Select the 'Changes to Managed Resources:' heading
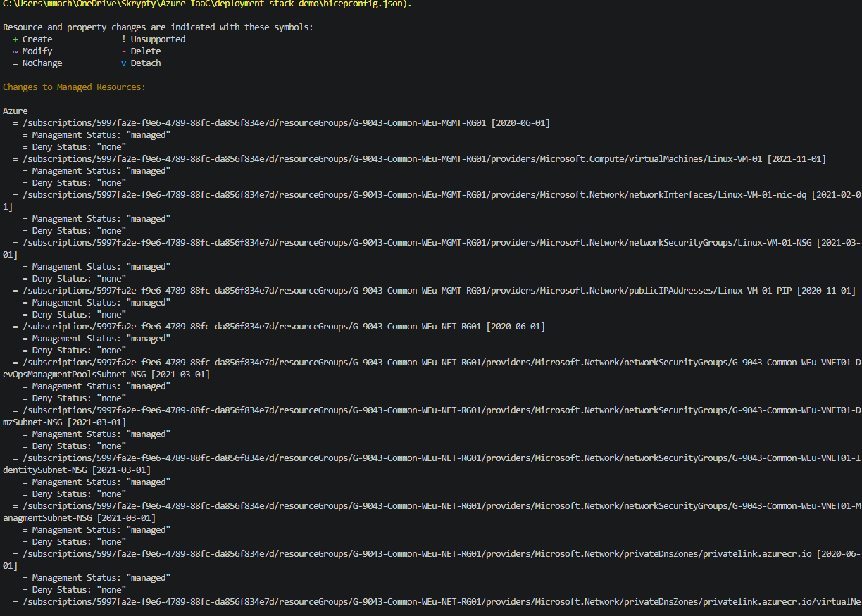The height and width of the screenshot is (616, 862). point(74,87)
